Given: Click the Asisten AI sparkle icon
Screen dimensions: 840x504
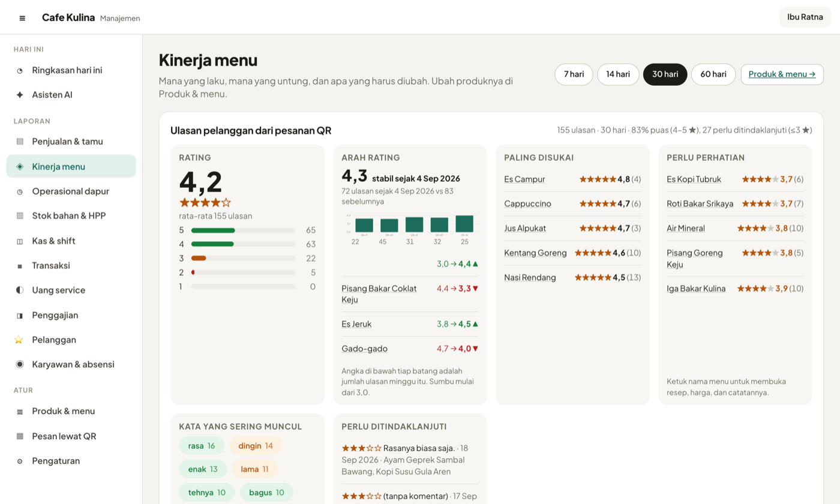Looking at the screenshot, I should (20, 95).
